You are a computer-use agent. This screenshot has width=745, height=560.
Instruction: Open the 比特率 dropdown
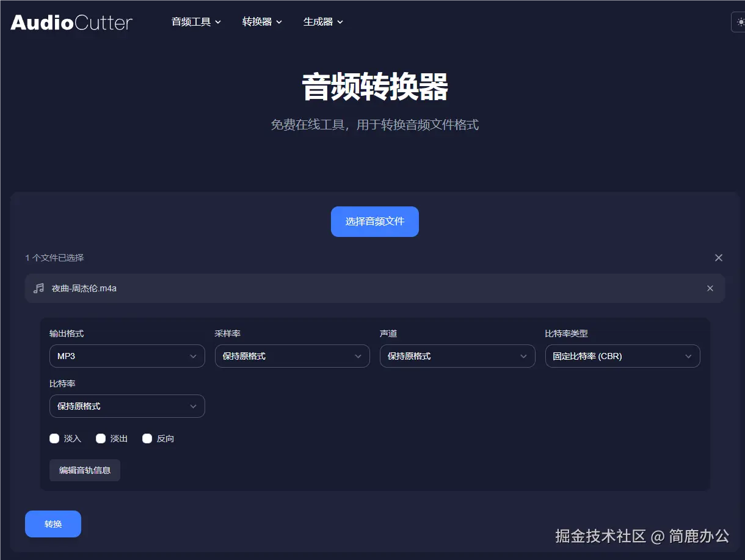pyautogui.click(x=127, y=406)
